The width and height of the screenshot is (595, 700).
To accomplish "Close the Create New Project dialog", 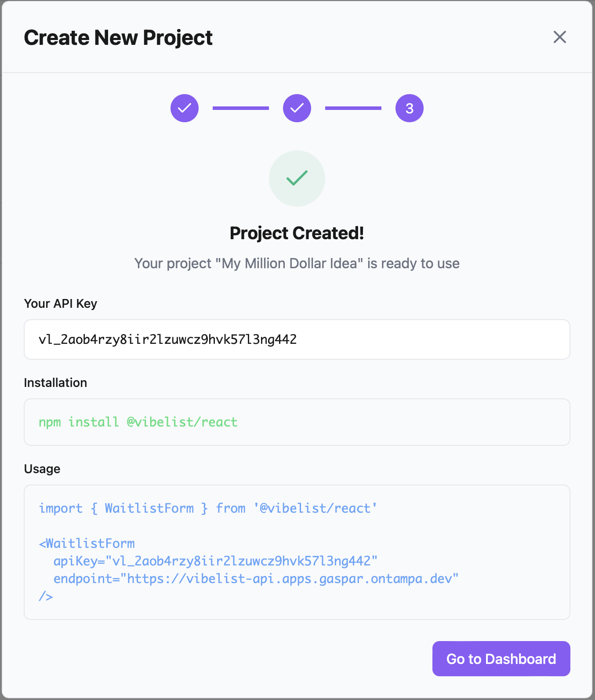I will tap(559, 37).
